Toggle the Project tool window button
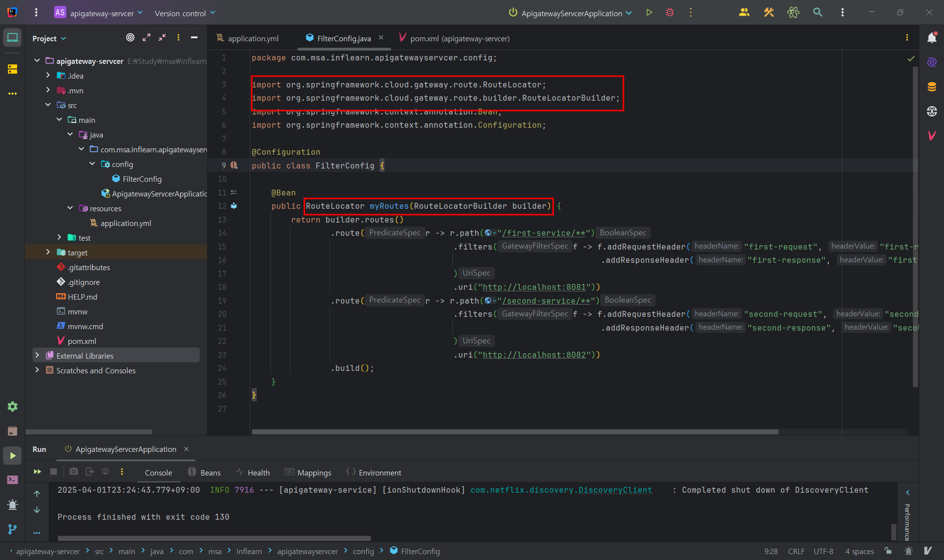 click(x=12, y=38)
